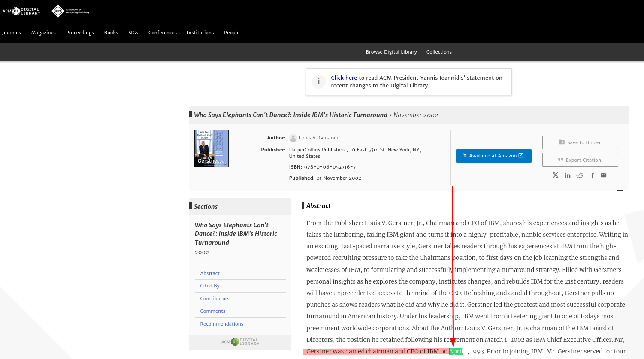Click the ACM Digital Library logo
The height and width of the screenshot is (359, 644).
21,11
